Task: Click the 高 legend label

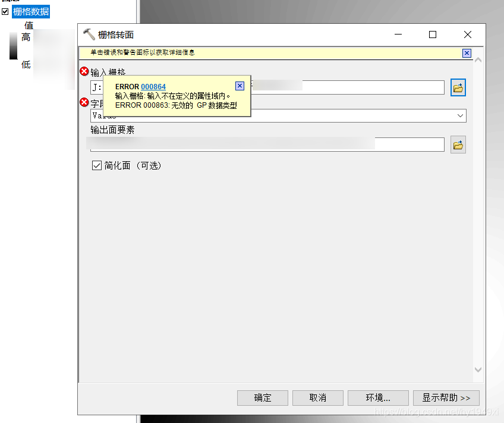Action: pos(26,37)
